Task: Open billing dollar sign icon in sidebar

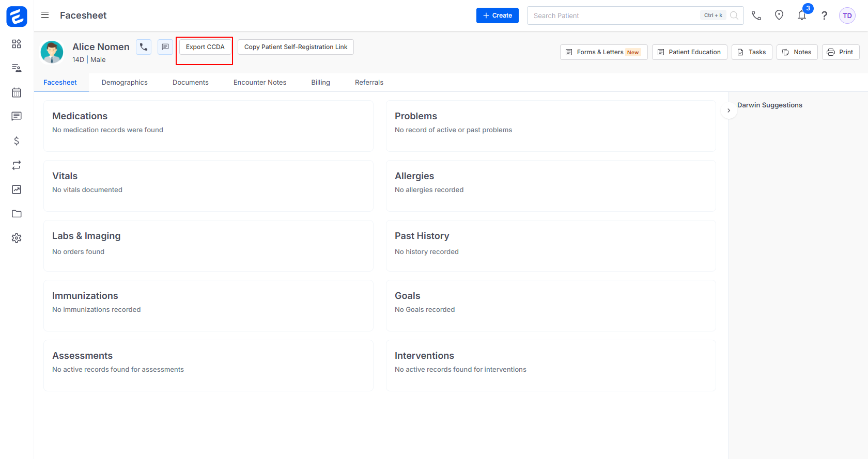Action: tap(17, 141)
